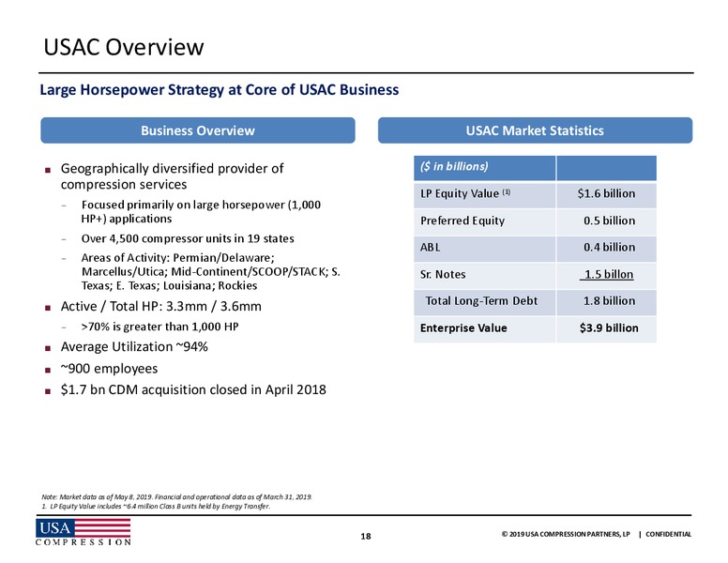This screenshot has width=728, height=563.
Task: Click the USA Compression logo
Action: coord(83,532)
